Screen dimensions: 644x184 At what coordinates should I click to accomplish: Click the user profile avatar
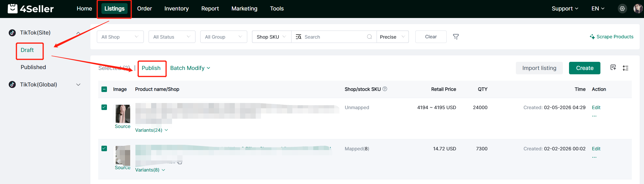coord(638,9)
